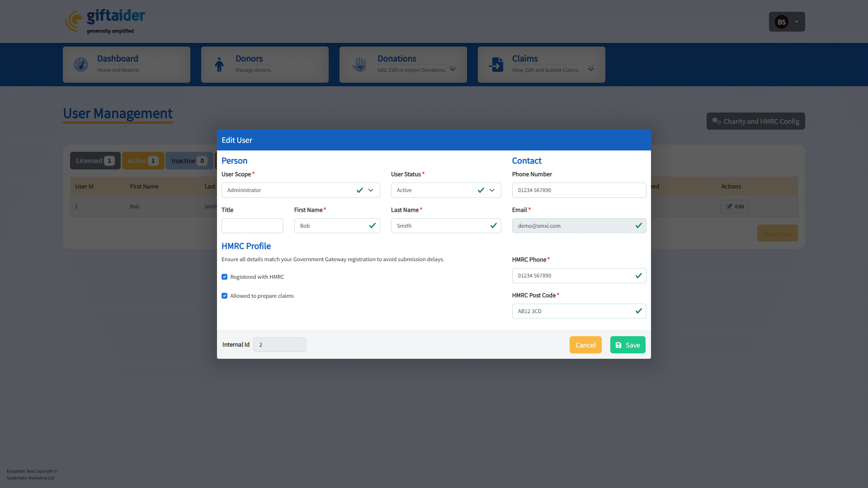The height and width of the screenshot is (488, 868).
Task: Open the Donors navigation item
Action: [x=265, y=65]
